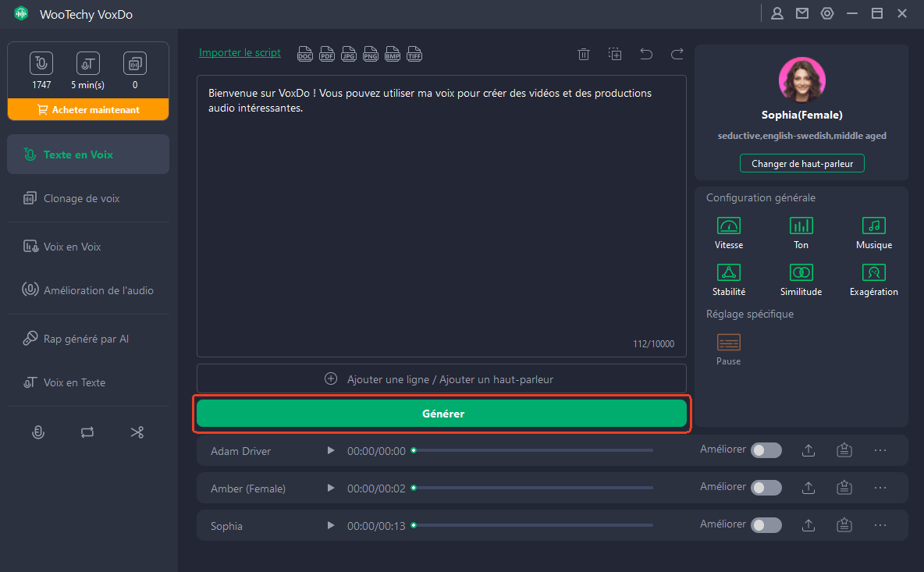Toggle Améliorer on Amber (Female) track
Viewport: 924px width, 572px height.
coord(766,488)
